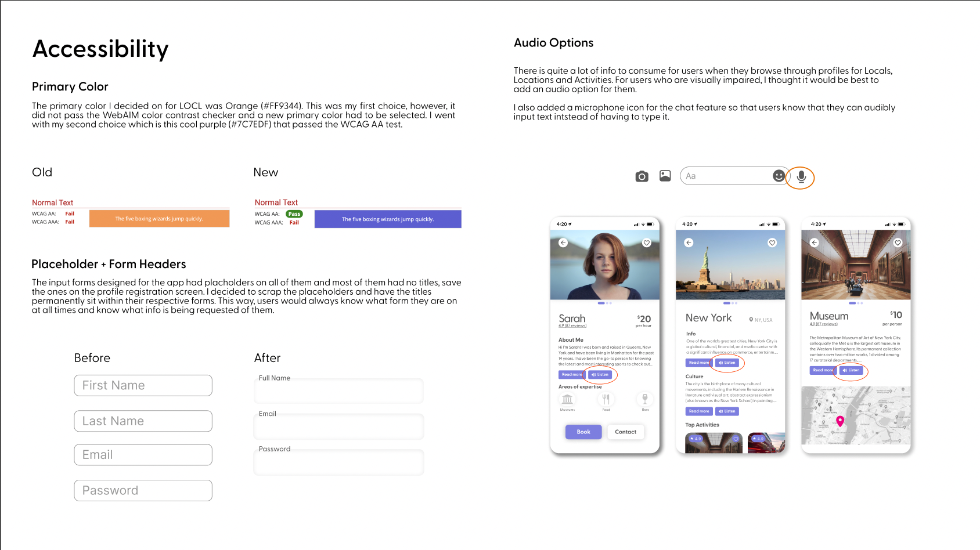Tap the location pin beside NY, USA
980x550 pixels.
[751, 320]
